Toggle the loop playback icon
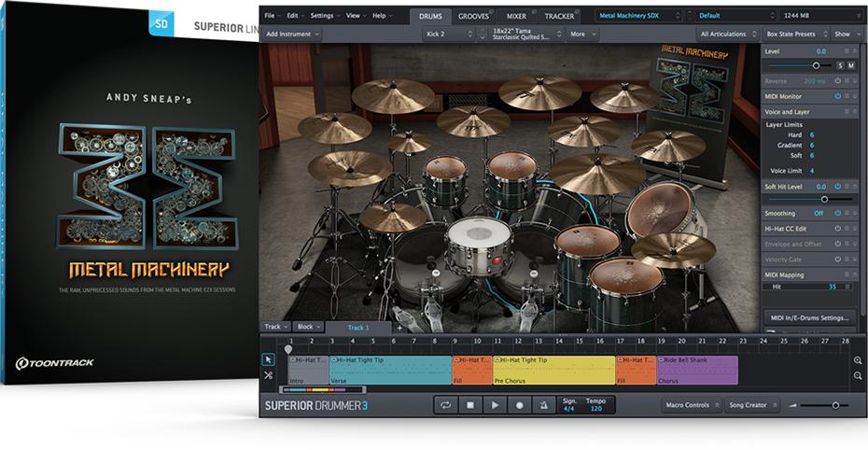Image resolution: width=868 pixels, height=450 pixels. click(445, 405)
